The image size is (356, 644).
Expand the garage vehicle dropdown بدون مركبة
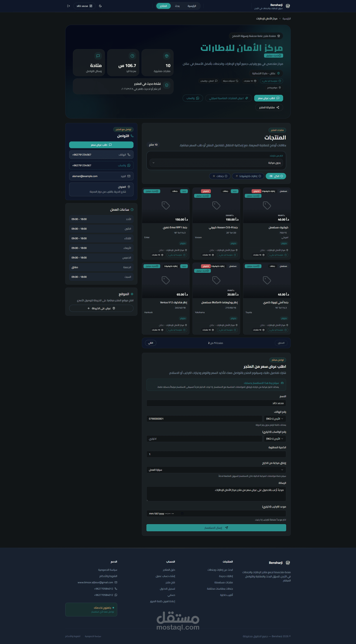point(216,163)
